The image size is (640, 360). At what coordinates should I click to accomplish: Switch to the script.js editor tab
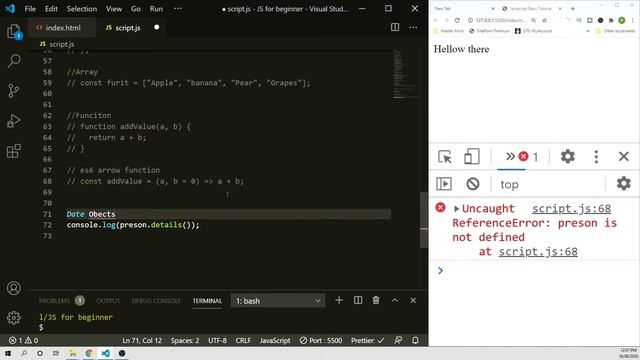(131, 28)
